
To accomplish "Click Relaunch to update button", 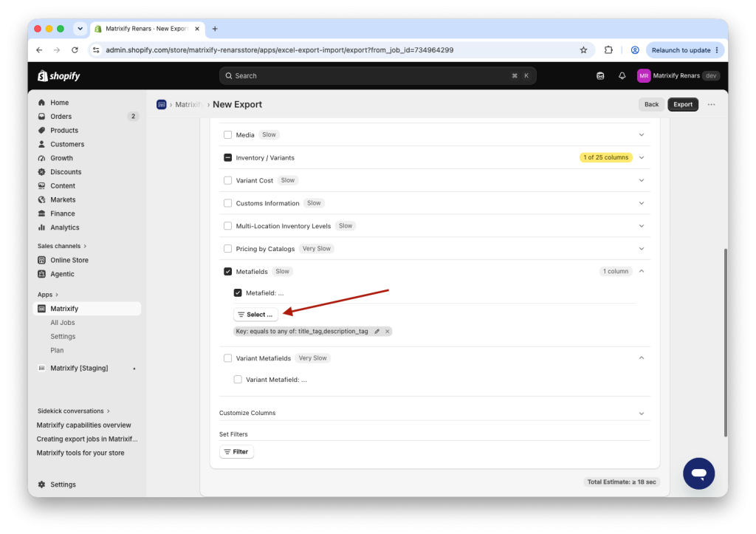I will 684,50.
